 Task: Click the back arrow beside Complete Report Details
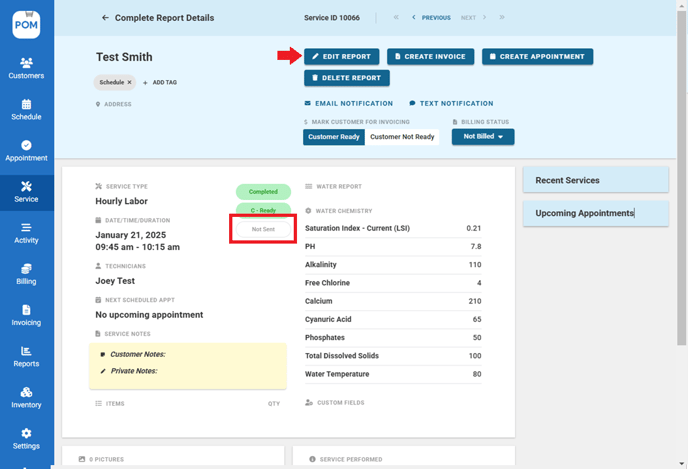click(105, 18)
